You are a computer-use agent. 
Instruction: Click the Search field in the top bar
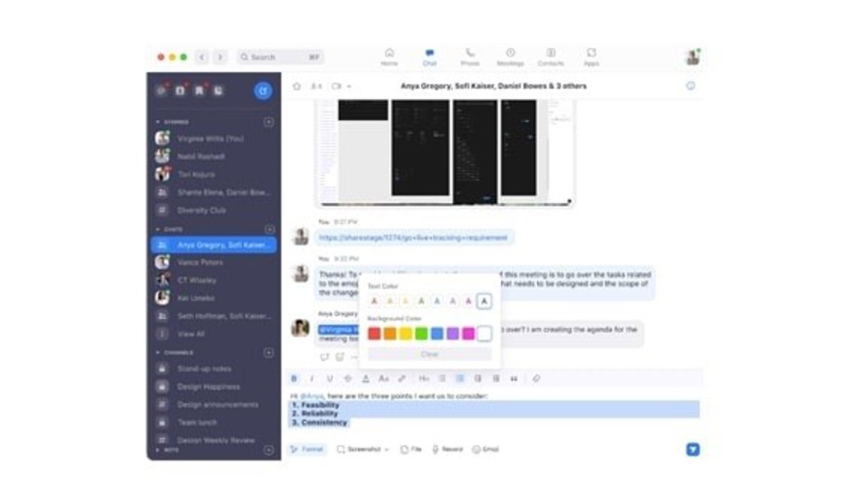[x=280, y=57]
